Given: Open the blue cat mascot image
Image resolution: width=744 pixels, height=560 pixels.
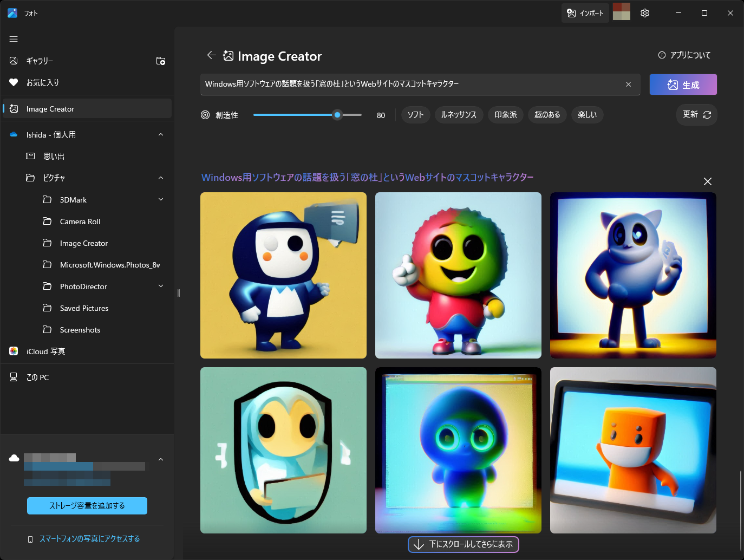Looking at the screenshot, I should click(x=633, y=275).
